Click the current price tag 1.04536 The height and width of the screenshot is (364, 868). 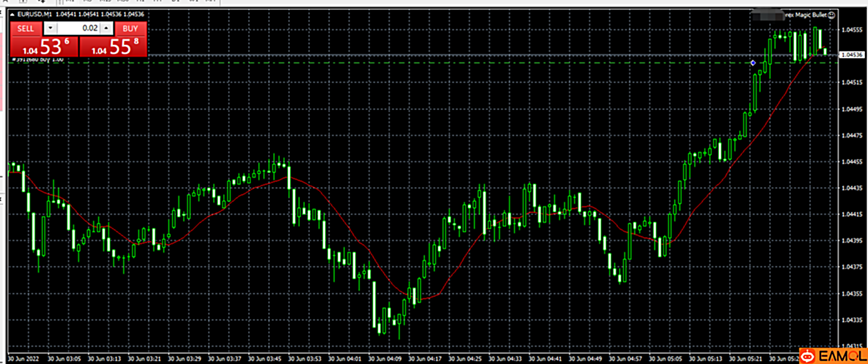click(x=852, y=55)
